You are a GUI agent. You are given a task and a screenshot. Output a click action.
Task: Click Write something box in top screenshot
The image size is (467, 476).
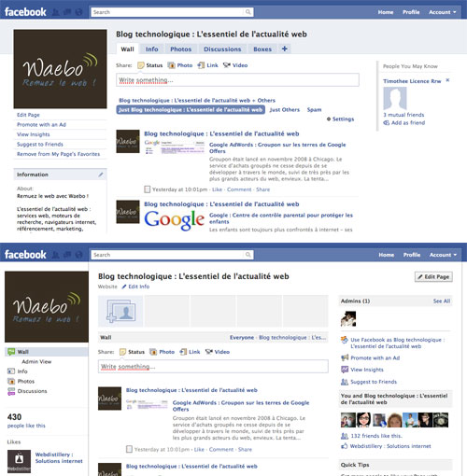tap(237, 80)
